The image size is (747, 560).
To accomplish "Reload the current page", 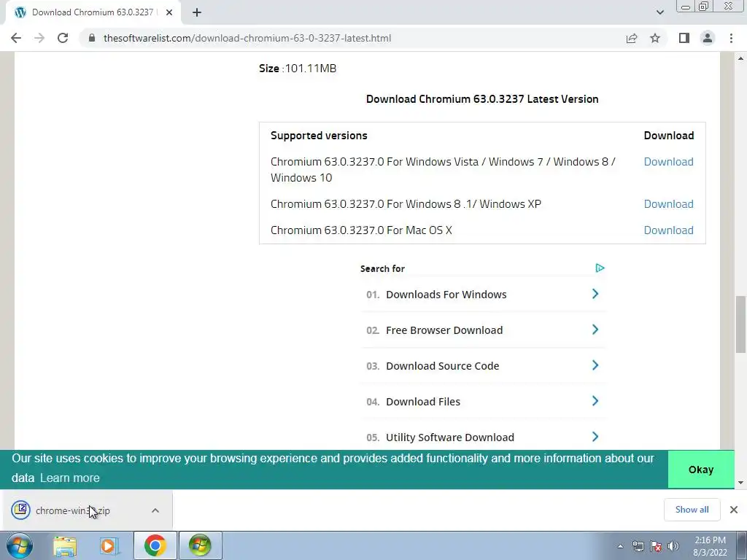I will 63,38.
